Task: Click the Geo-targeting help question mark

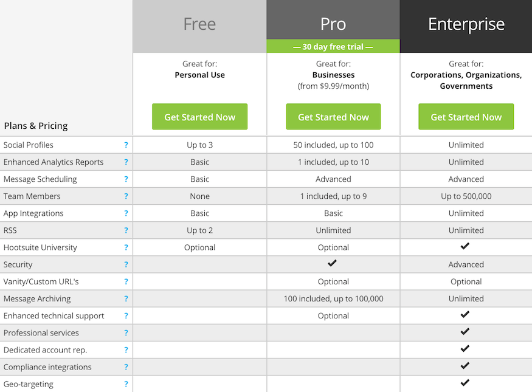Action: (x=126, y=384)
